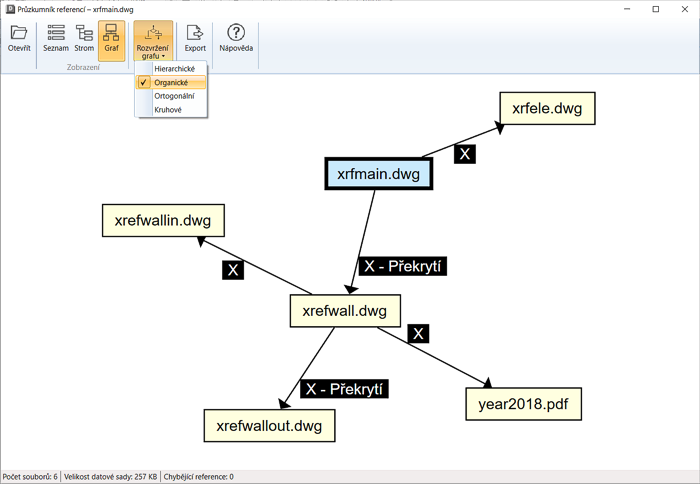The height and width of the screenshot is (484, 700).
Task: Select the xrfmain.dwg root node
Action: tap(378, 174)
